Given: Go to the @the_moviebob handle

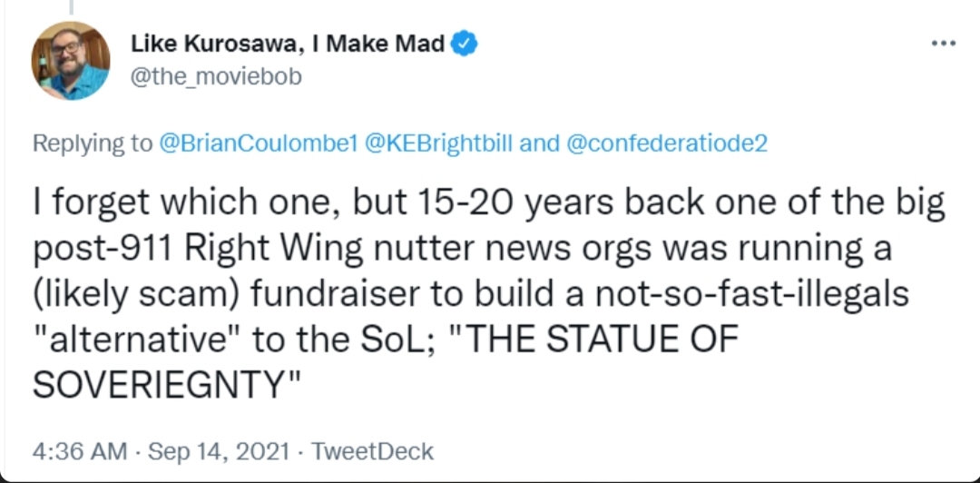Looking at the screenshot, I should [216, 77].
